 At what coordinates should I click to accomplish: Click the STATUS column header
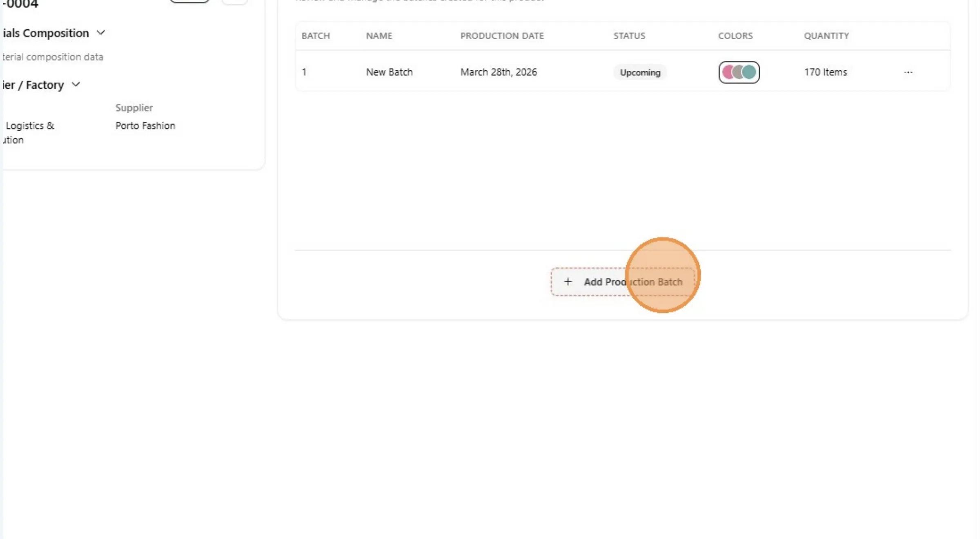pyautogui.click(x=629, y=36)
